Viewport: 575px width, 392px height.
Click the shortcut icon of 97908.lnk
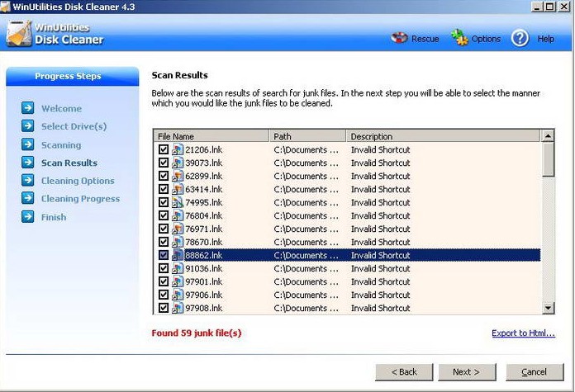tap(178, 308)
